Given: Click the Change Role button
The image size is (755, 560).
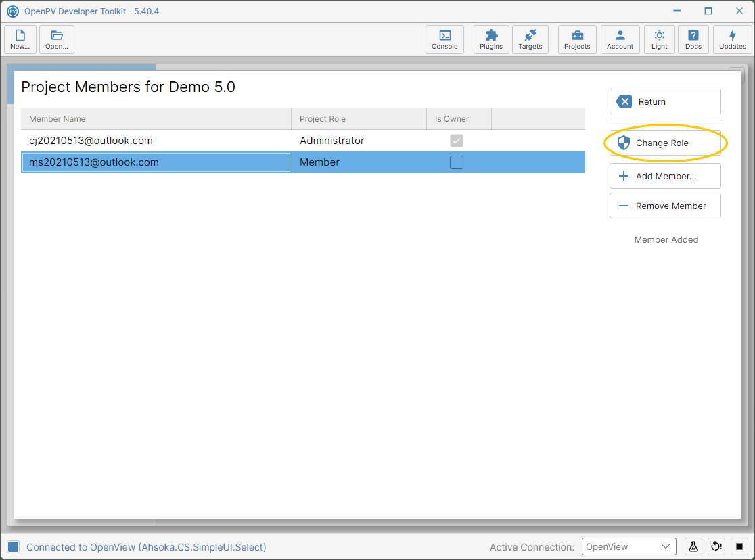Looking at the screenshot, I should point(665,143).
